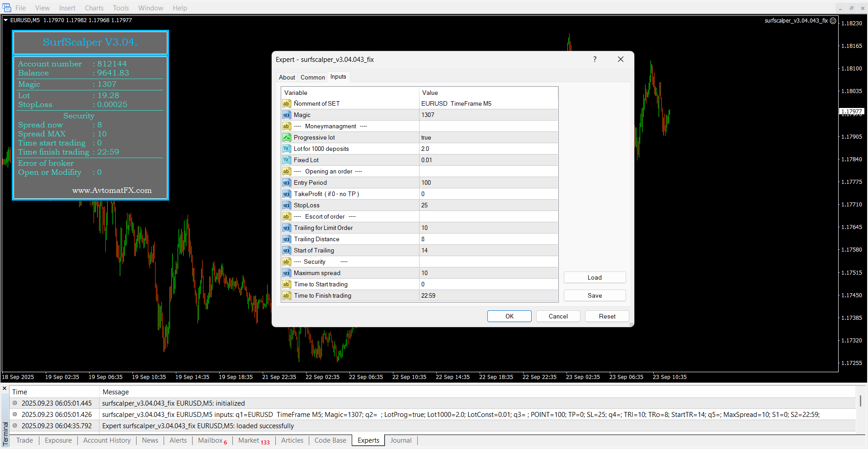Click the string icon beside Comment of SET
The height and width of the screenshot is (449, 868).
point(286,103)
